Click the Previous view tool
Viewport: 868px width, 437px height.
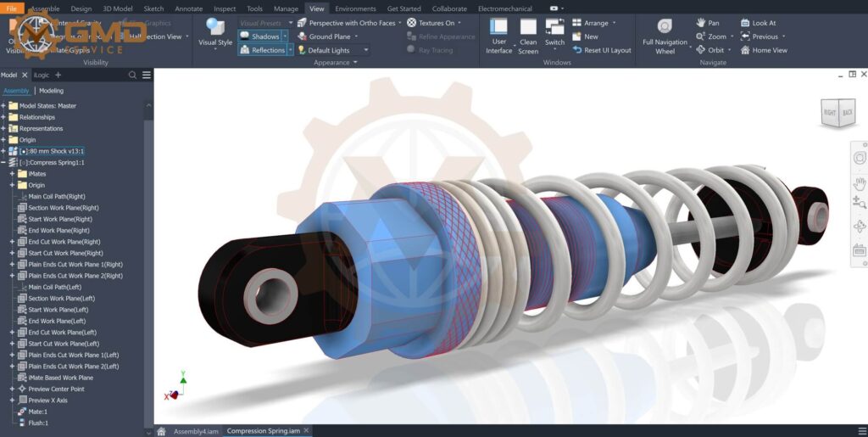pyautogui.click(x=759, y=36)
